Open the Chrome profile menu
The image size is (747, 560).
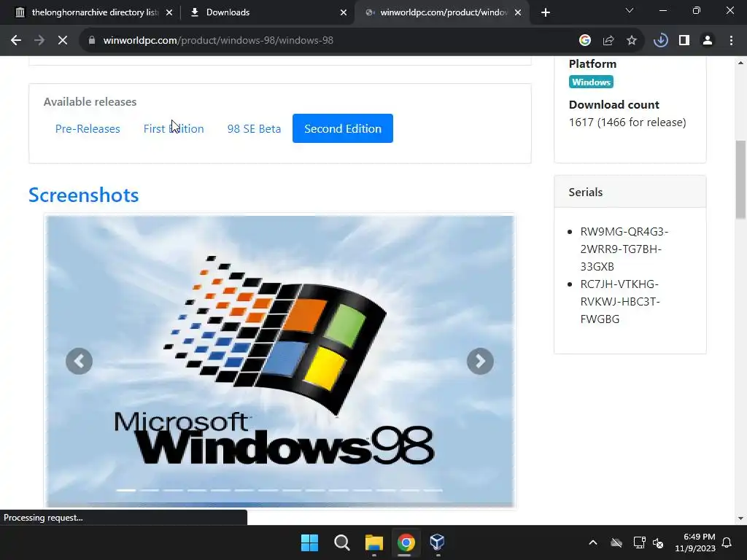(x=708, y=41)
